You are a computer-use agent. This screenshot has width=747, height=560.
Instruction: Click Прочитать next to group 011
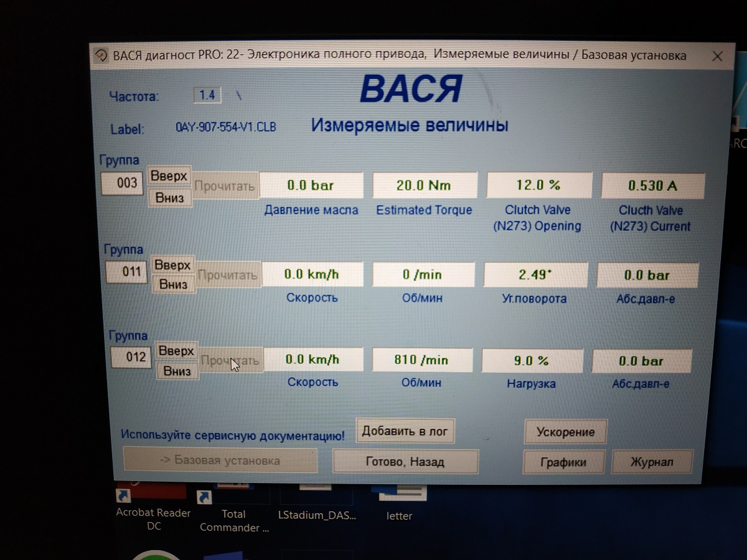[227, 274]
